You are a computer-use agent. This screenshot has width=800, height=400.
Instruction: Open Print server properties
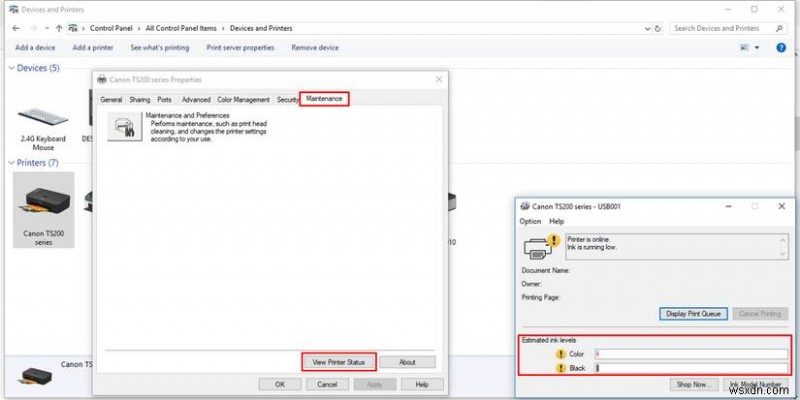tap(240, 47)
